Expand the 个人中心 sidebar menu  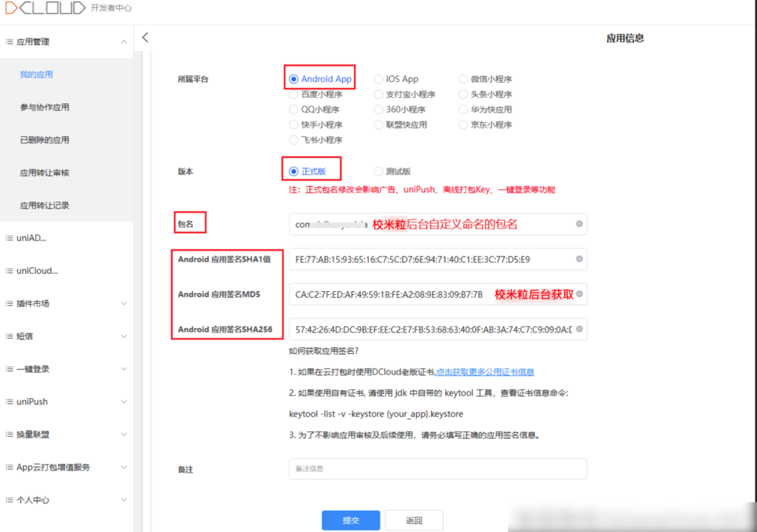point(123,500)
